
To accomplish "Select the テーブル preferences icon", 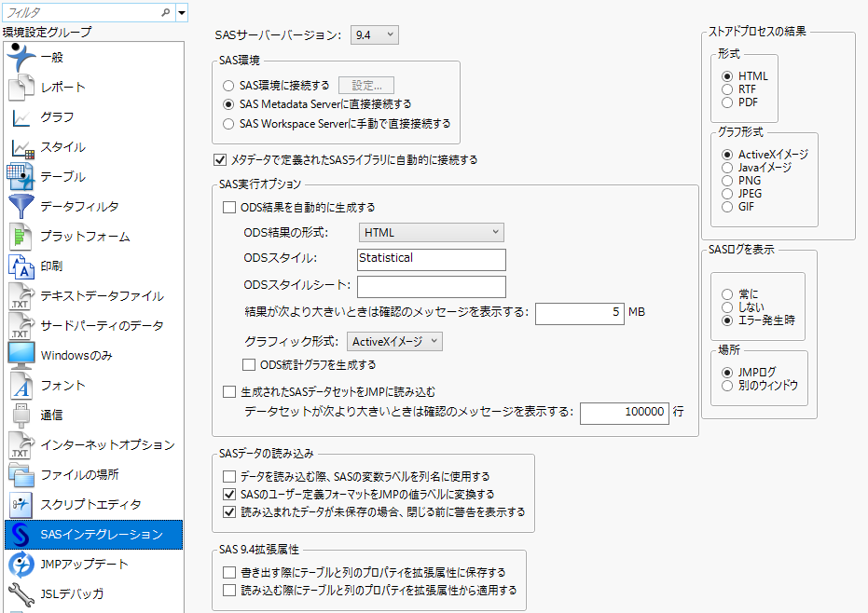I will point(21,177).
